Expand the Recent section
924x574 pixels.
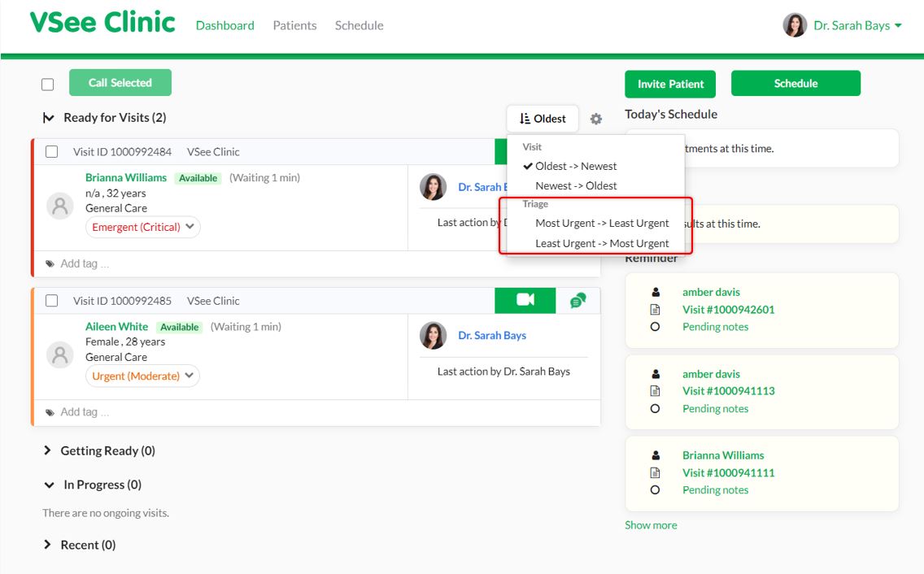48,545
